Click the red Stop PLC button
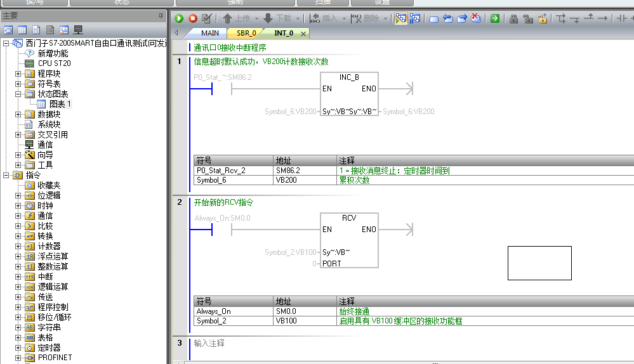Screen dimensions: 634x364 point(192,18)
